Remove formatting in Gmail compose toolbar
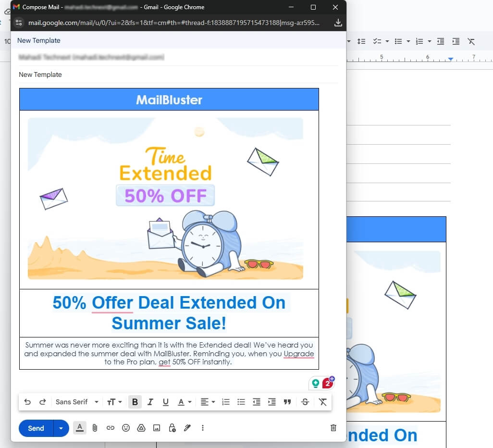Viewport: 493px width, 448px height. [x=322, y=402]
